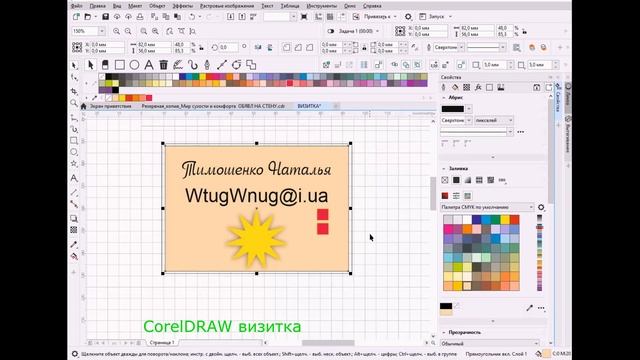Image resolution: width=640 pixels, height=360 pixels.
Task: Choose Fountain Fill type in the Fill section
Action: tap(468, 180)
